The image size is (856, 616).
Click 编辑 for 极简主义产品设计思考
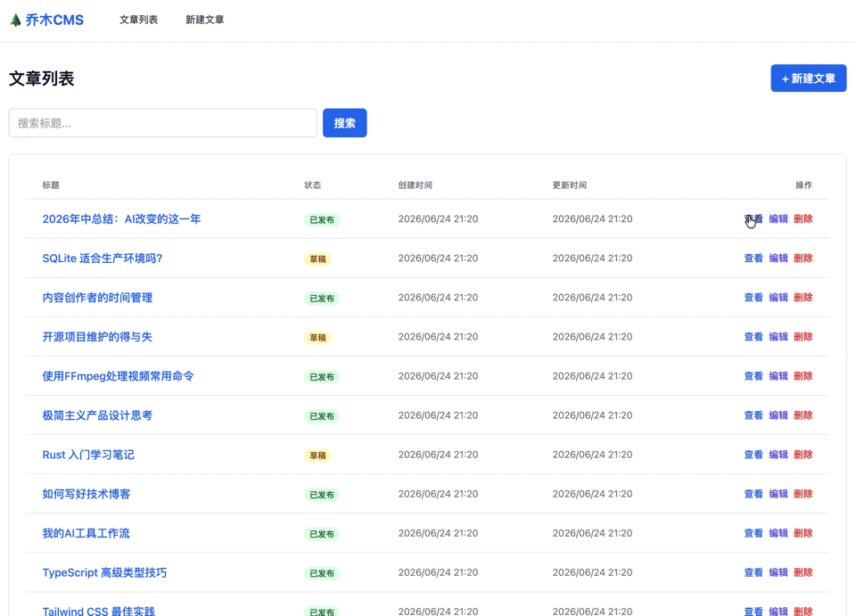point(778,415)
